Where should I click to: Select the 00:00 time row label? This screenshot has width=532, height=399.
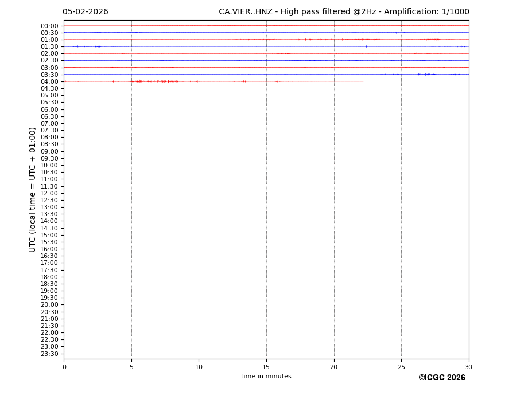point(49,26)
